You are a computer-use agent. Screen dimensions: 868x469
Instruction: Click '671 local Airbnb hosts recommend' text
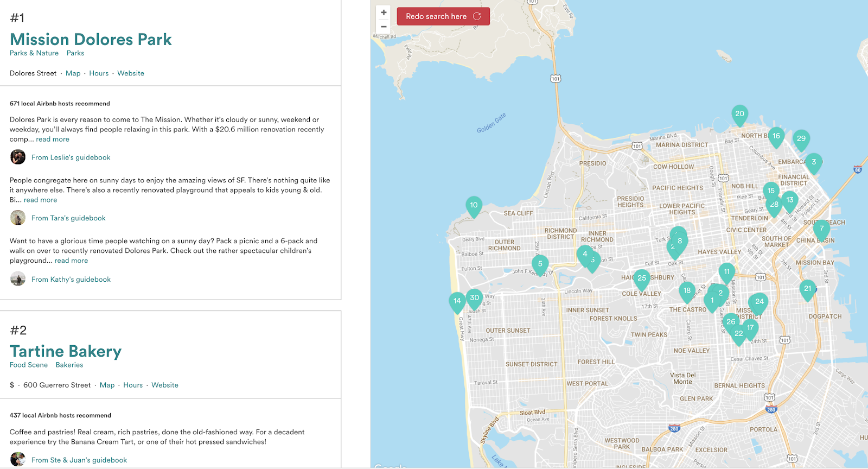coord(60,104)
